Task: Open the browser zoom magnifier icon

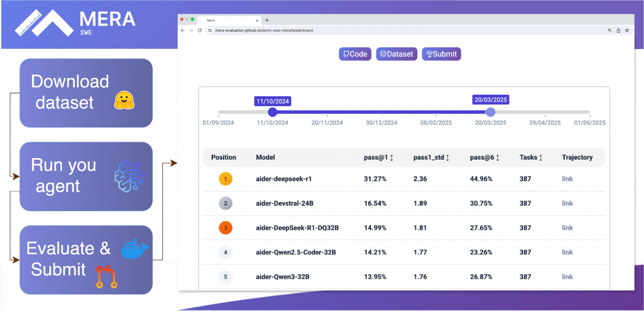Action: click(610, 31)
